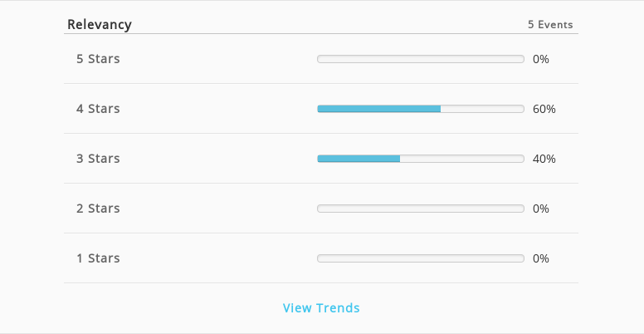Click the 60% value for 4 Stars
The image size is (644, 334).
click(544, 109)
